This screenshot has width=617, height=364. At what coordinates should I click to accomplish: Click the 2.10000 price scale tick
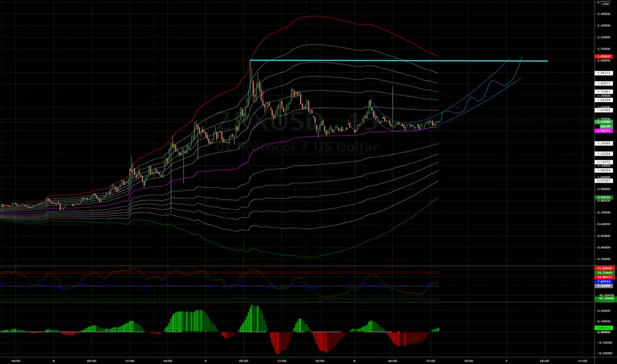[x=604, y=49]
